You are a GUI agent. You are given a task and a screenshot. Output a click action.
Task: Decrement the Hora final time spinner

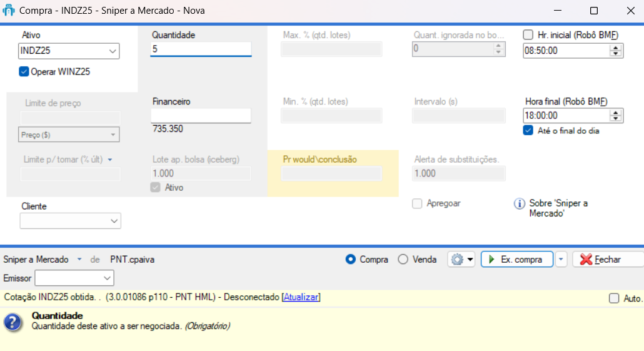tap(617, 118)
